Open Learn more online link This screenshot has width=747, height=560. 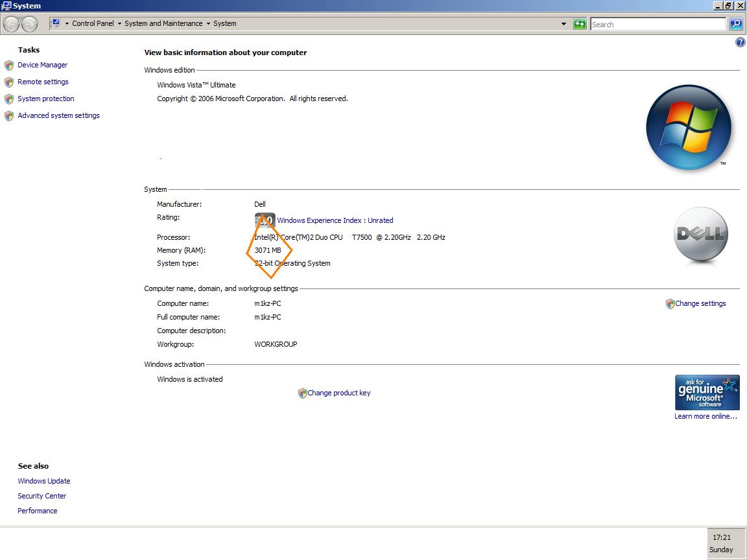705,416
